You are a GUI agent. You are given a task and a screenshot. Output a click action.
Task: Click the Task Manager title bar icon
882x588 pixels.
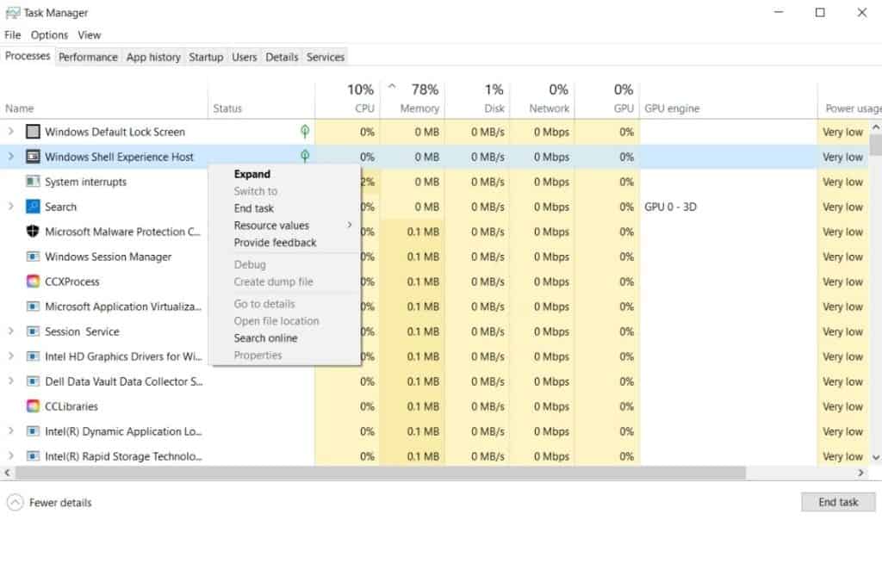(12, 12)
